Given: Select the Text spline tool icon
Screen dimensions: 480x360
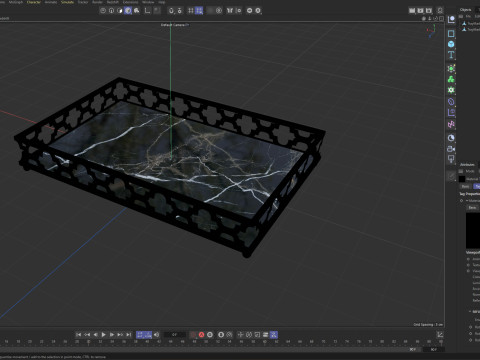Looking at the screenshot, I should point(451,55).
